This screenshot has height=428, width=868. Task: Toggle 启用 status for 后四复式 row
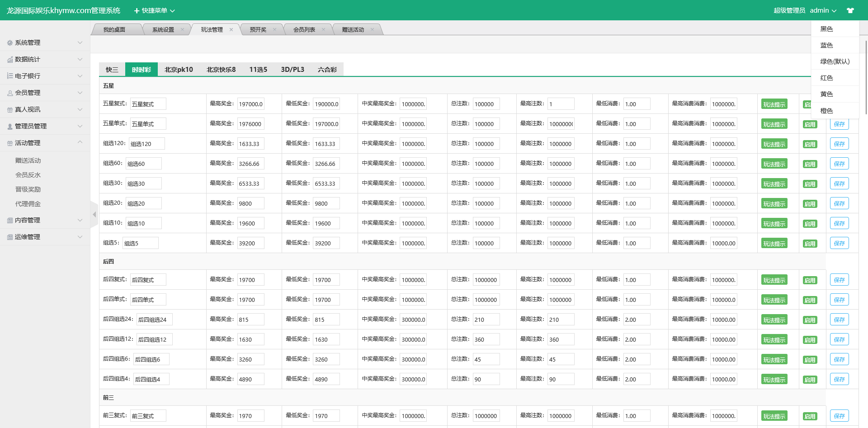point(810,280)
